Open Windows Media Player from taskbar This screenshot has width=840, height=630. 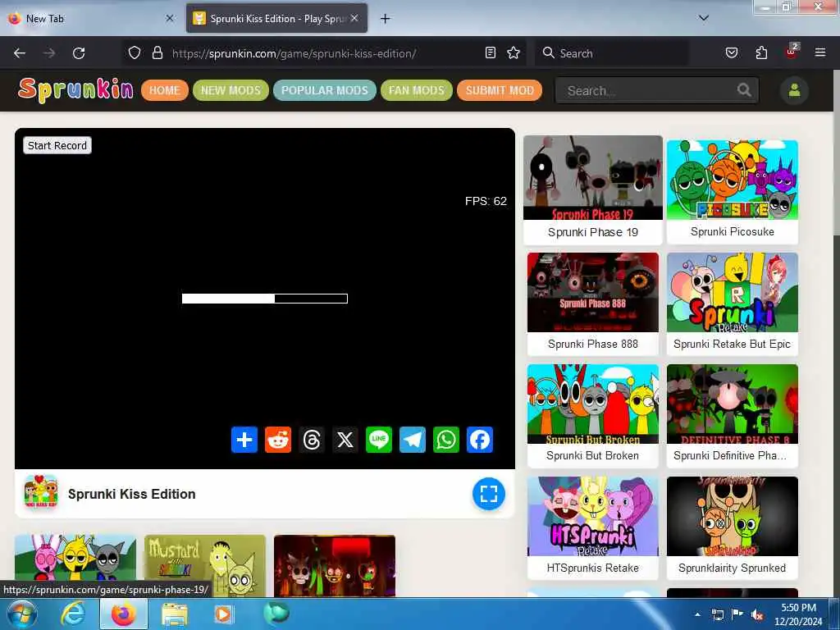pyautogui.click(x=223, y=614)
